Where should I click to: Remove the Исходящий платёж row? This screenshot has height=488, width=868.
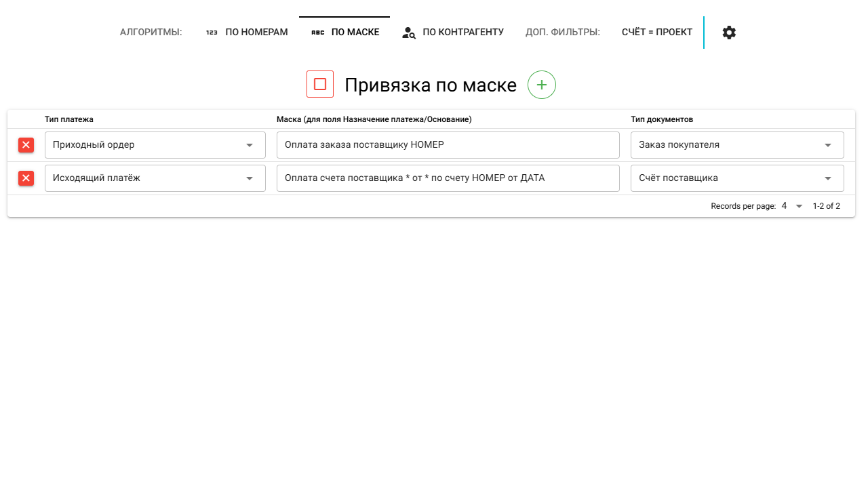pyautogui.click(x=26, y=178)
